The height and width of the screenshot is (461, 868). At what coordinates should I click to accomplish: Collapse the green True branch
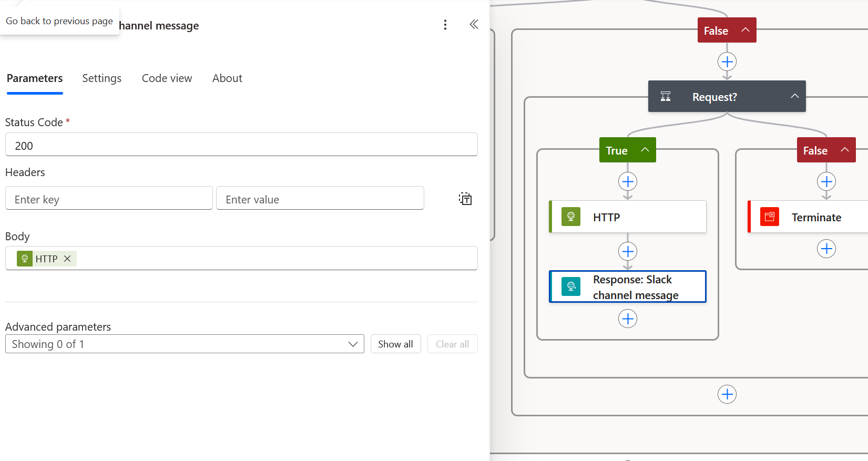click(x=645, y=150)
